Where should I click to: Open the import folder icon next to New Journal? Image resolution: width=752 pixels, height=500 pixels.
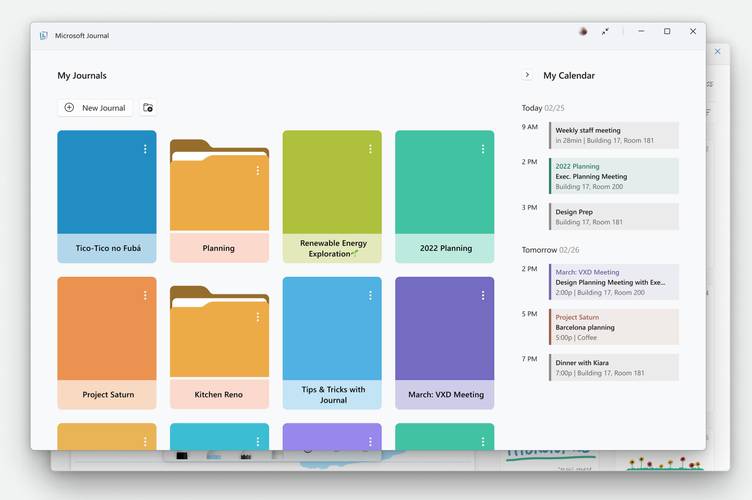(148, 108)
